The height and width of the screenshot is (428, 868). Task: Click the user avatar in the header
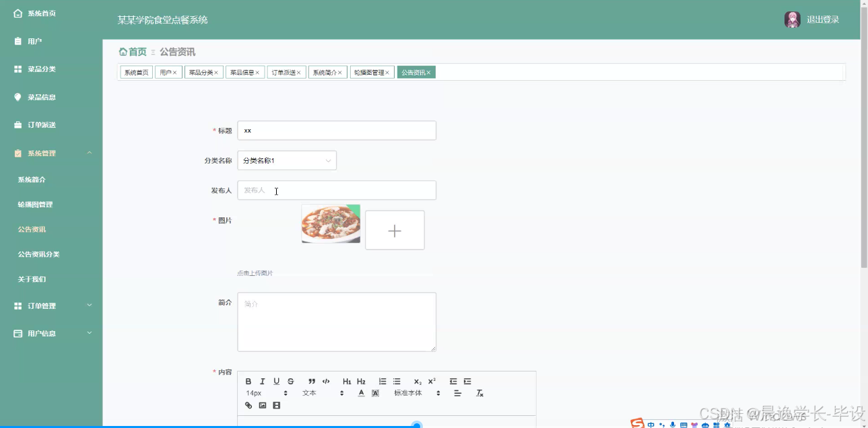(x=792, y=20)
